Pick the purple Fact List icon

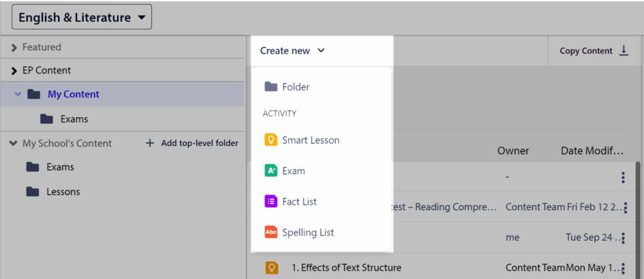271,201
